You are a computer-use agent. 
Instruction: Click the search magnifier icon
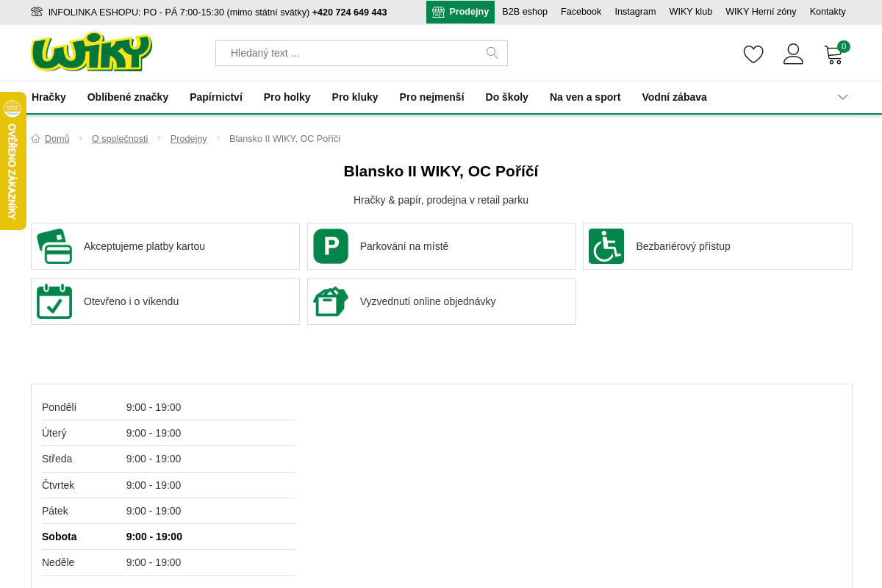coord(492,53)
